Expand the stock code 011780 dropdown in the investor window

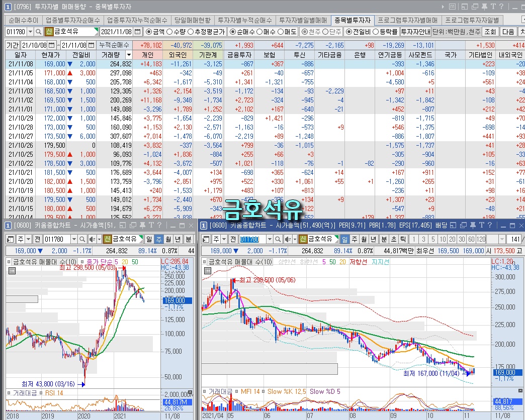(x=30, y=32)
